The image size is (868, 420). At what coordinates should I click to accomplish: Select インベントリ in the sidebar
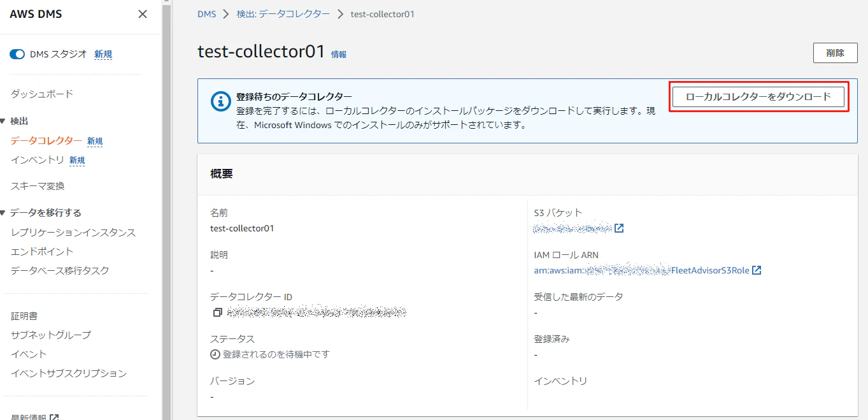coord(38,160)
